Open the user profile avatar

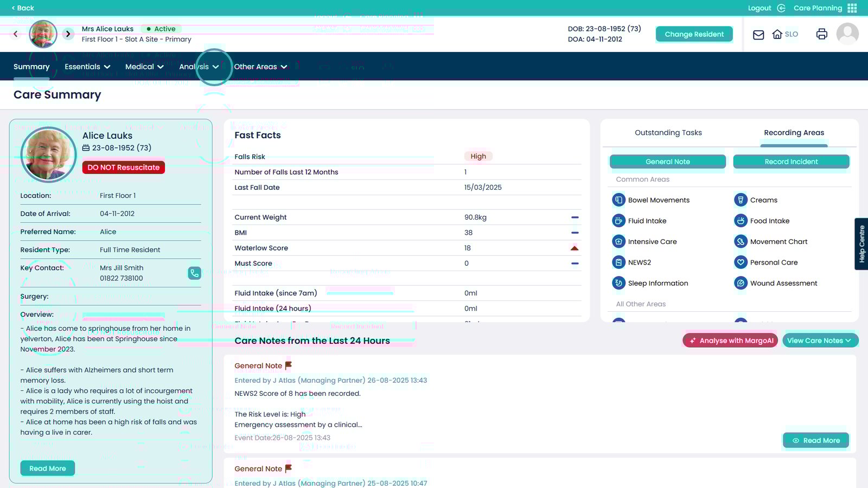coord(847,34)
